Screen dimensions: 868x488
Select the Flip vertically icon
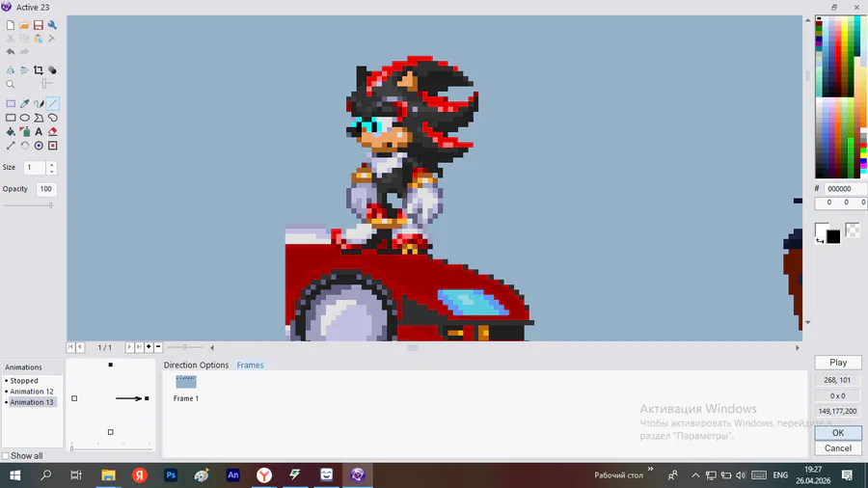(x=24, y=70)
